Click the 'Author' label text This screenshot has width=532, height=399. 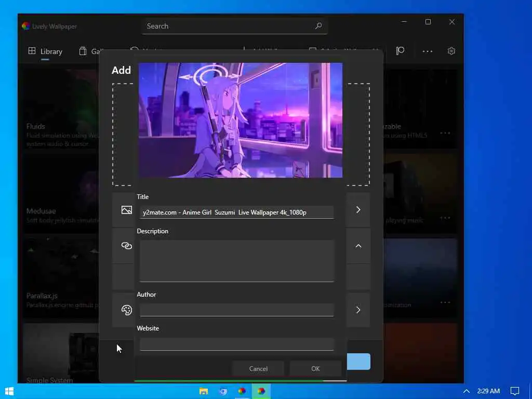[x=146, y=295]
